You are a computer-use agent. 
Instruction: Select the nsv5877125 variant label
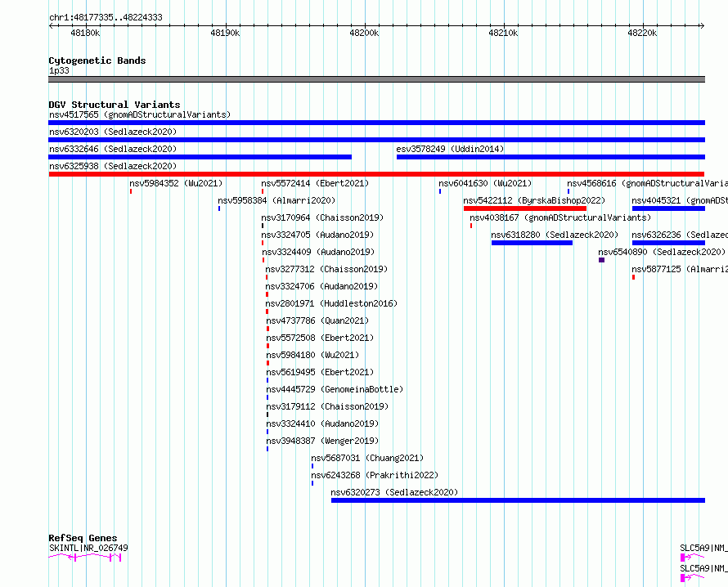pos(680,269)
